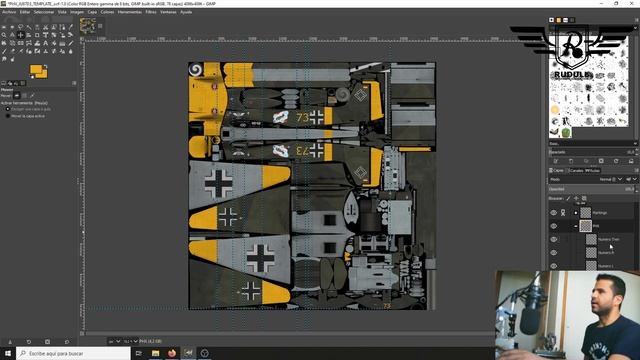Select the Scissors Select tool
The height and width of the screenshot is (360, 640).
coord(46,27)
